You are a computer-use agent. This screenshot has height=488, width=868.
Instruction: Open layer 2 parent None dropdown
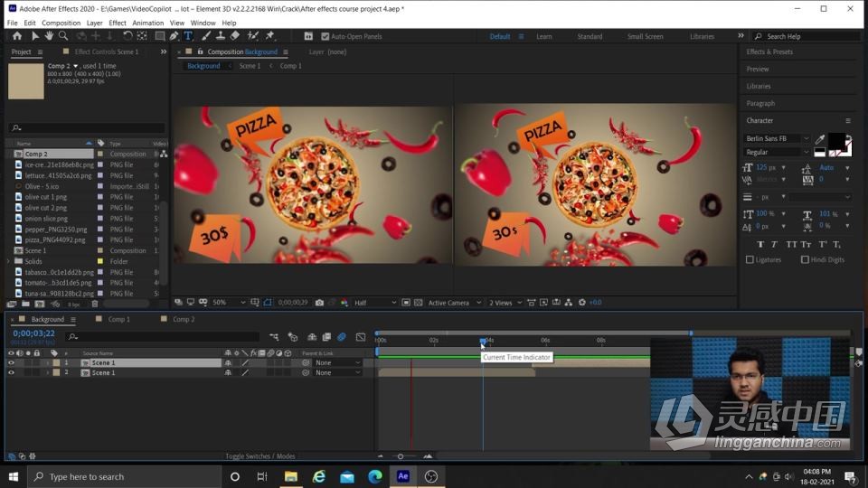pyautogui.click(x=337, y=373)
